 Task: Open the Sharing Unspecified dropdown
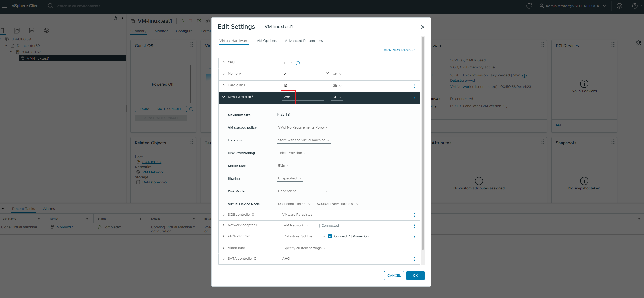click(289, 178)
